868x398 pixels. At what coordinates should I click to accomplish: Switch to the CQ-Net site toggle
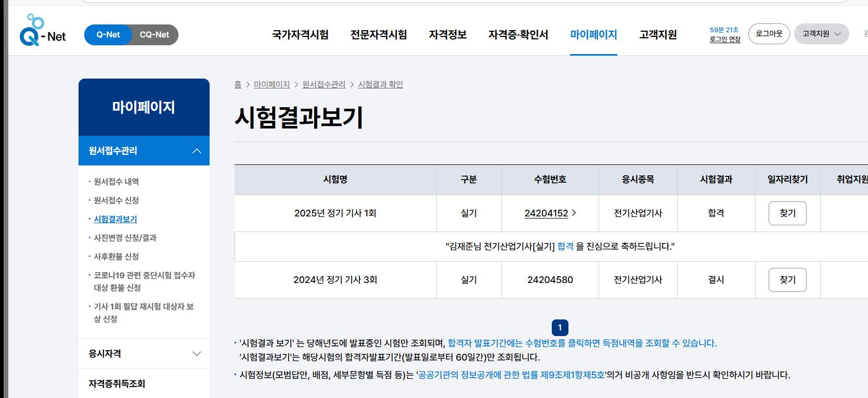point(154,35)
